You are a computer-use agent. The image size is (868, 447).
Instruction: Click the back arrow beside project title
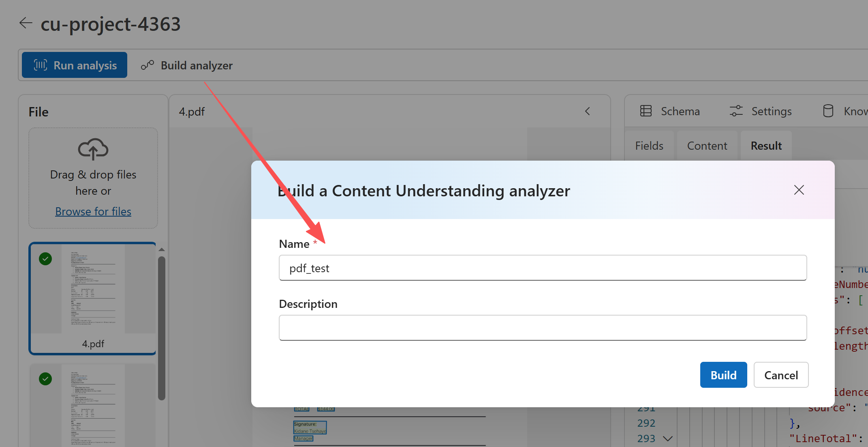click(x=26, y=23)
